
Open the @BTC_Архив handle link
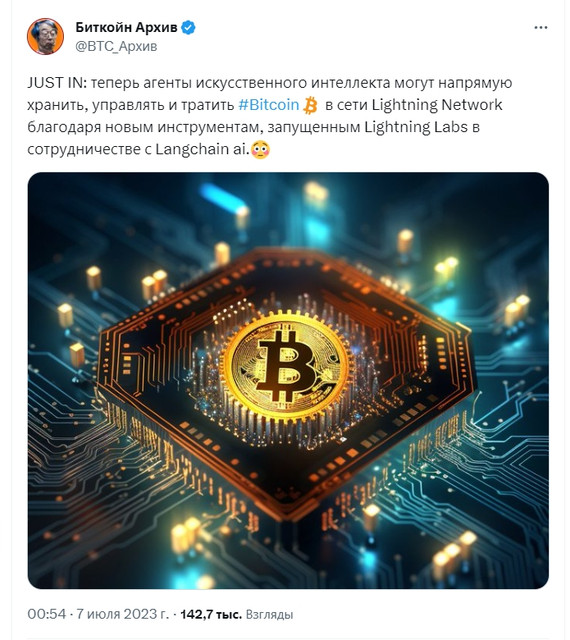point(116,46)
